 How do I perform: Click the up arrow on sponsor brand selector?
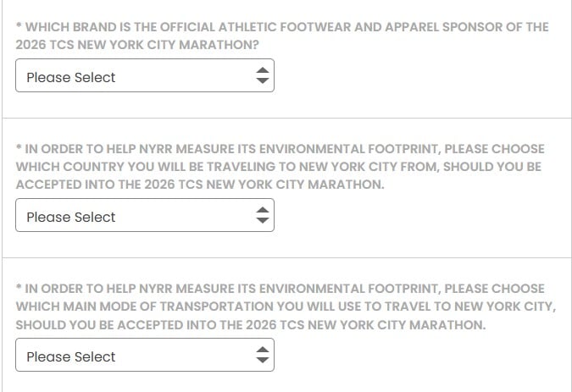click(x=263, y=71)
